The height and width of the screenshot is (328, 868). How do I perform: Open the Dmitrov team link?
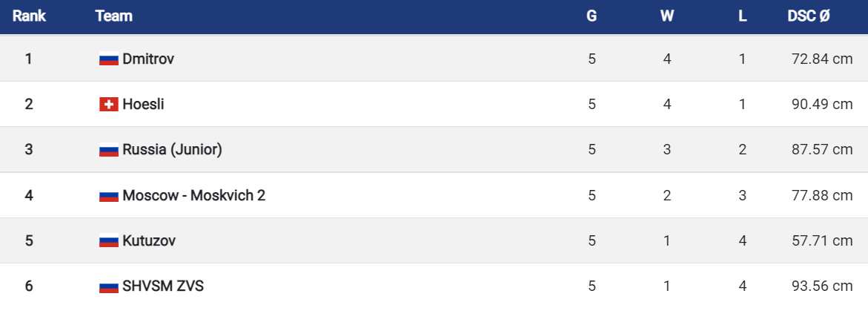148,59
